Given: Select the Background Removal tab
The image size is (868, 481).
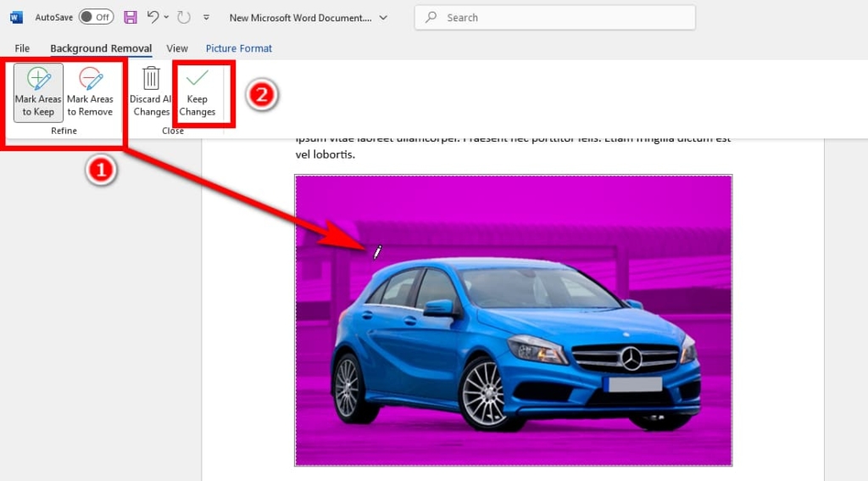Looking at the screenshot, I should 101,48.
